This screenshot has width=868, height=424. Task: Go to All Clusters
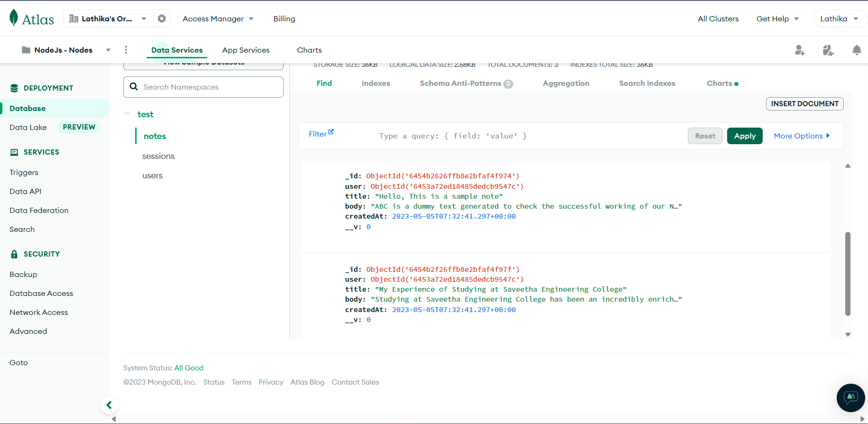pyautogui.click(x=718, y=18)
